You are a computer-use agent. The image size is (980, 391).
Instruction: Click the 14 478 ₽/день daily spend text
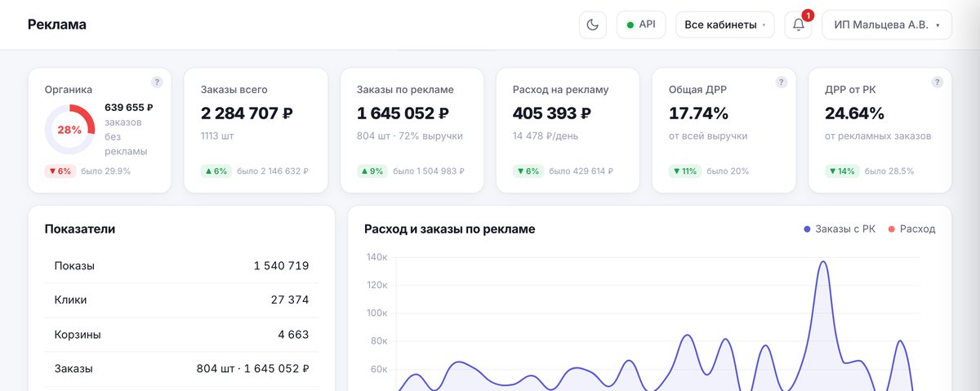(x=546, y=136)
